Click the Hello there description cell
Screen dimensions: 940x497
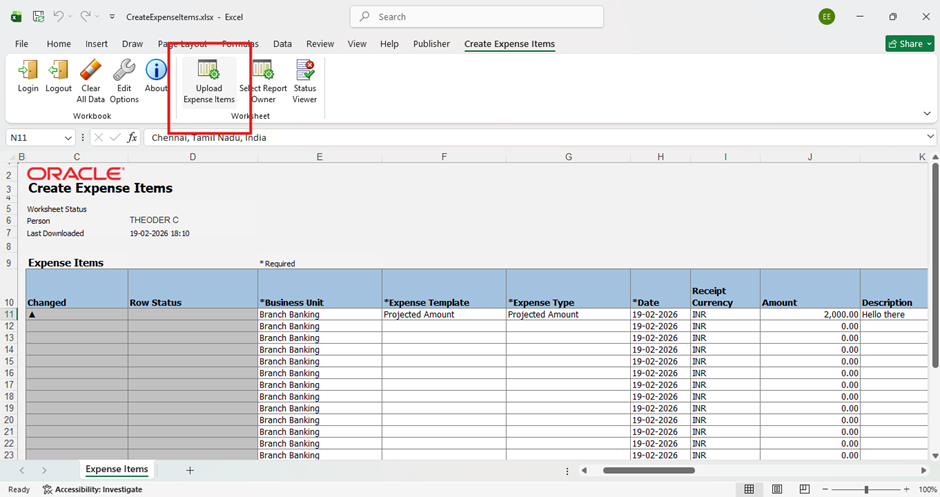pos(893,314)
